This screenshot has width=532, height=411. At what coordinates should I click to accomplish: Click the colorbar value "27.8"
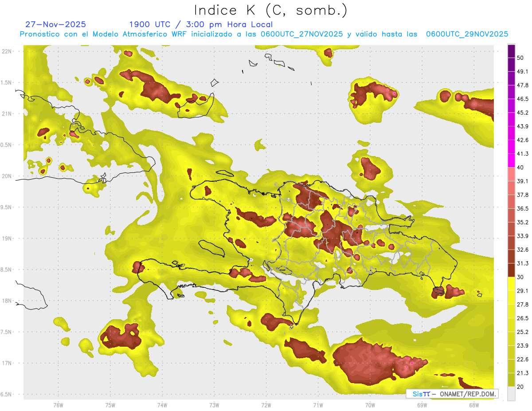coord(523,304)
